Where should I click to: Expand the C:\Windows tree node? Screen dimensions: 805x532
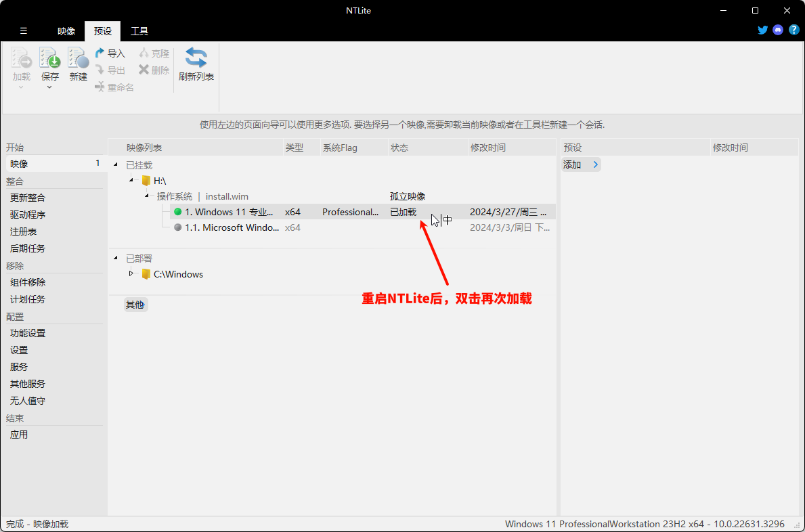point(131,274)
